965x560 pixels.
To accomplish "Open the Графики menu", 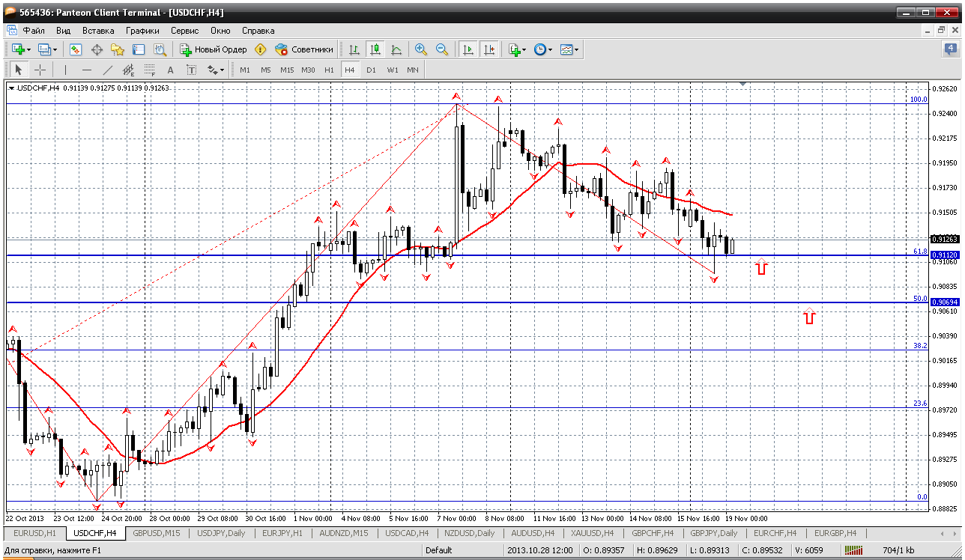I will (142, 31).
